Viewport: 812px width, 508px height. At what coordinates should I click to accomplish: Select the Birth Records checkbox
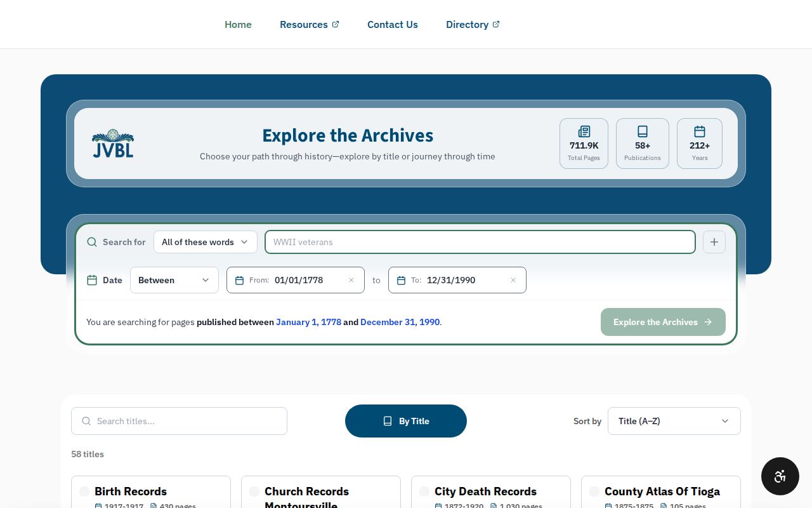pos(84,491)
